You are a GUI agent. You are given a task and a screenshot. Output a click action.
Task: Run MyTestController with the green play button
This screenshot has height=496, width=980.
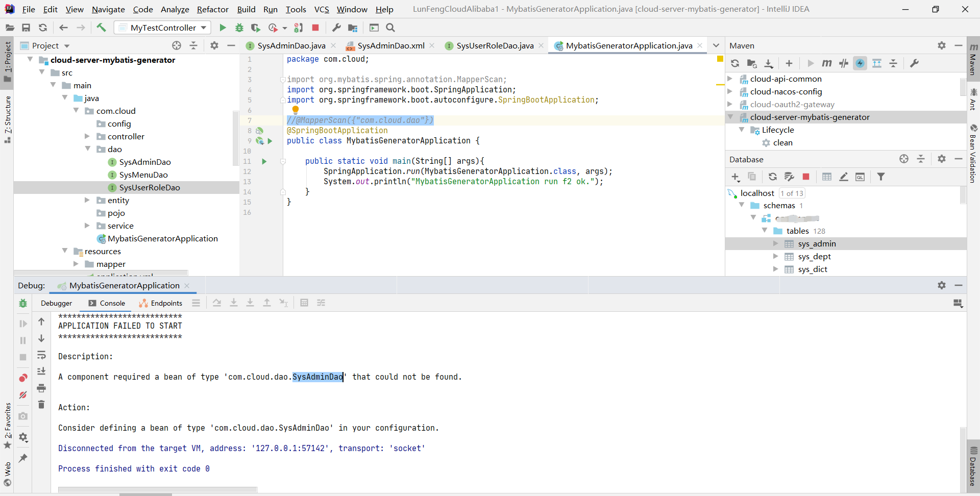(x=223, y=28)
